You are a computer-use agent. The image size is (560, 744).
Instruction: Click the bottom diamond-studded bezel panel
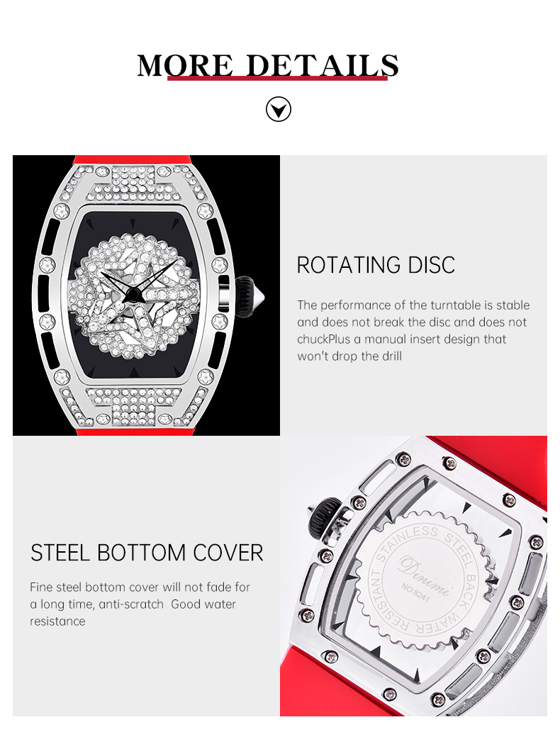(x=134, y=406)
